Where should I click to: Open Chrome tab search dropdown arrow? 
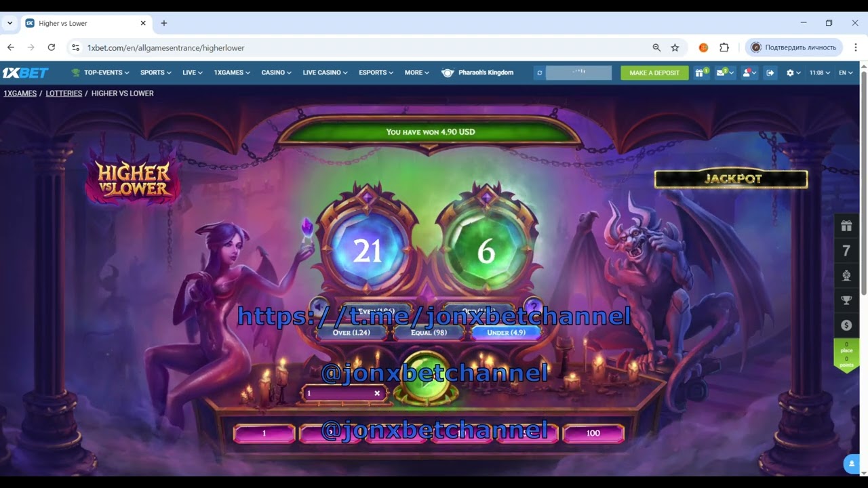tap(9, 23)
